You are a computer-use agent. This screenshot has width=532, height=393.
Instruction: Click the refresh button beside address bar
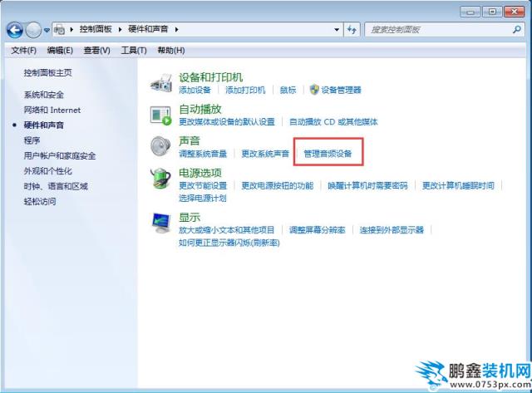(352, 30)
